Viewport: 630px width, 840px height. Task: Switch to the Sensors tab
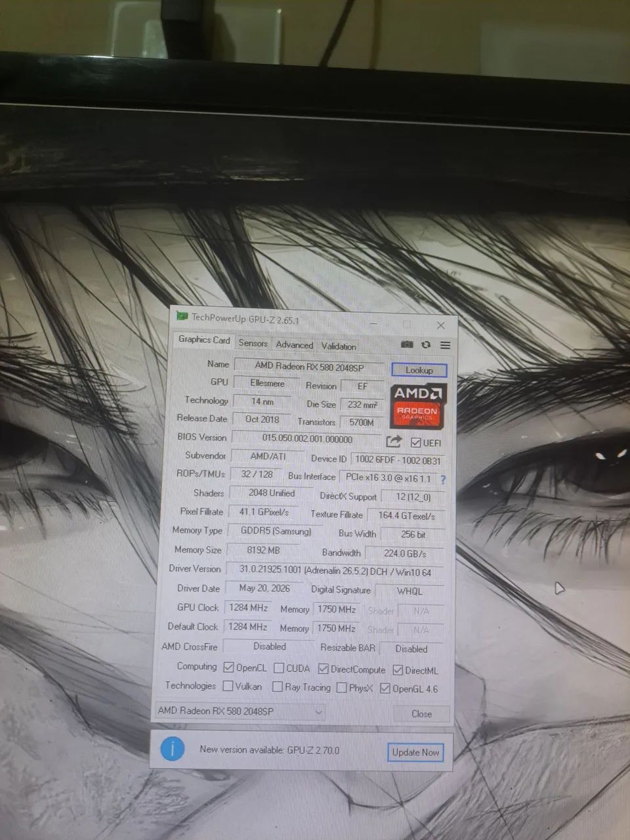click(x=253, y=343)
